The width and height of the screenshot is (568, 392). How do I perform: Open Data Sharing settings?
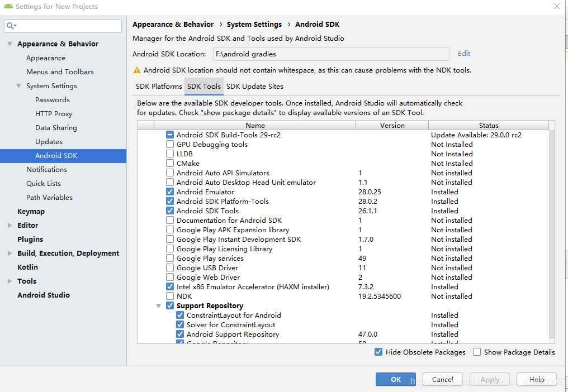pyautogui.click(x=56, y=128)
